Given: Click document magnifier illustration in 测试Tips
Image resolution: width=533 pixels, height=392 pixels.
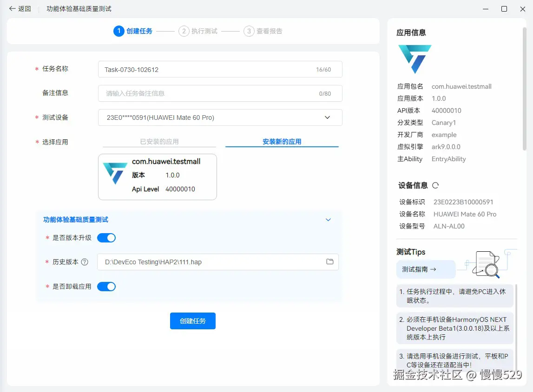Looking at the screenshot, I should click(x=486, y=264).
